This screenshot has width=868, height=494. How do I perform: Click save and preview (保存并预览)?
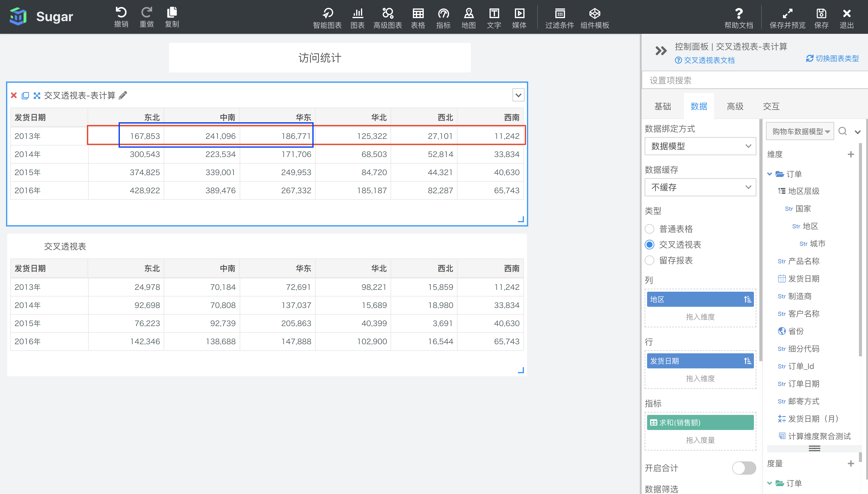coord(787,18)
